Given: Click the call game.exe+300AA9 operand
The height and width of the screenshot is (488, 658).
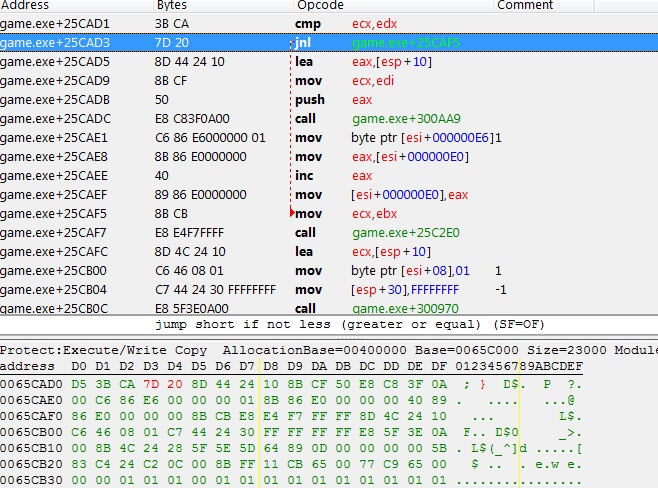Looking at the screenshot, I should click(x=406, y=119).
